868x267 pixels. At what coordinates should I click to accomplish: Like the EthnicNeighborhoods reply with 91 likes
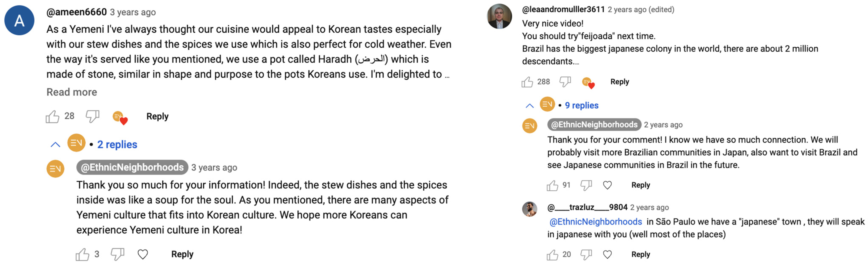pos(552,185)
